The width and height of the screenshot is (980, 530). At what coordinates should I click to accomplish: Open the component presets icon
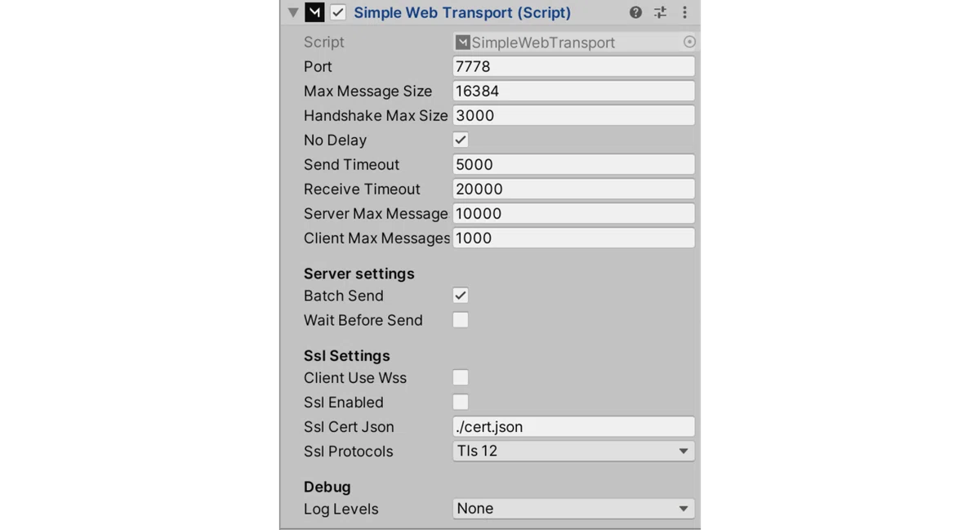[660, 12]
